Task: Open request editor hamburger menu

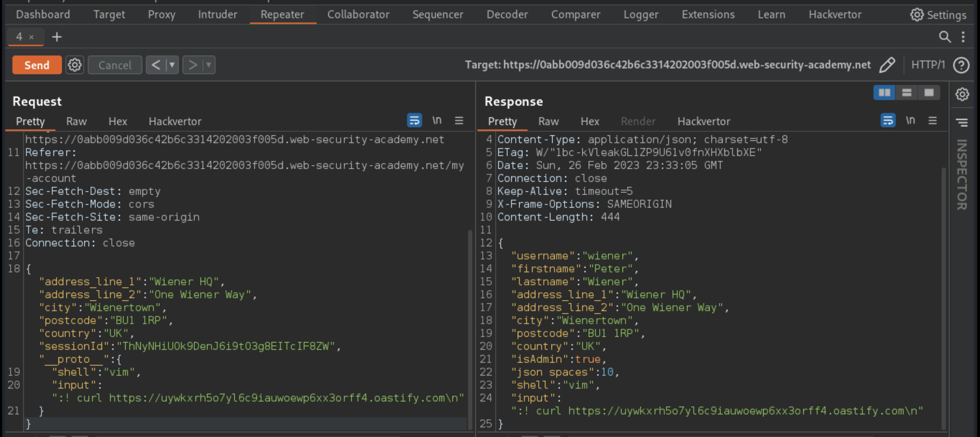Action: click(x=459, y=121)
